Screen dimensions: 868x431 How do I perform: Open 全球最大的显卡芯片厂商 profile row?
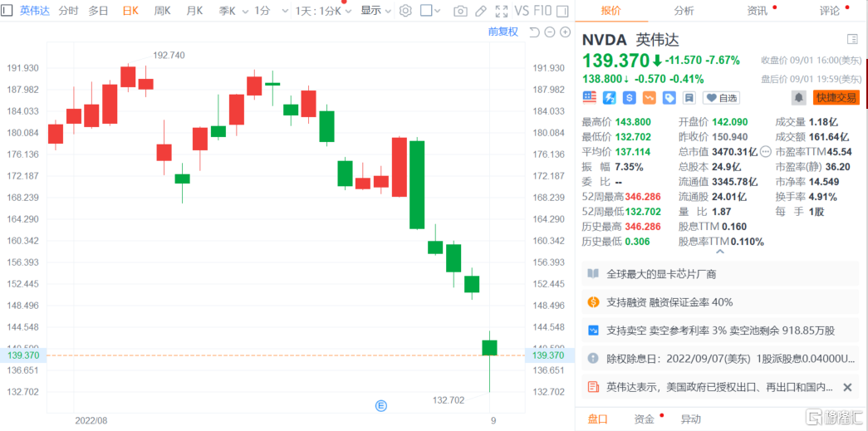720,274
